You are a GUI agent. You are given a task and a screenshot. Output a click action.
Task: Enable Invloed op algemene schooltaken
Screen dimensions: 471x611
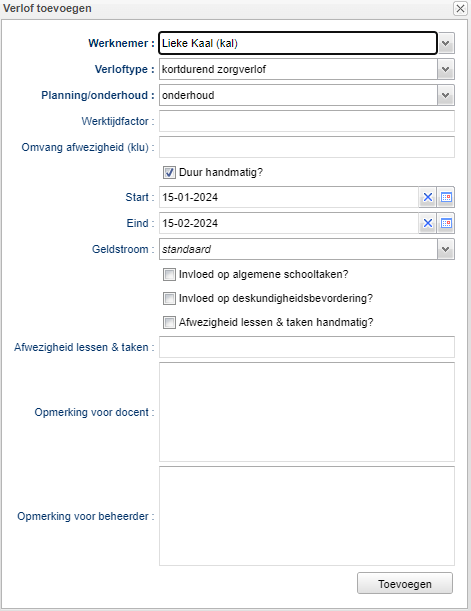coord(169,274)
